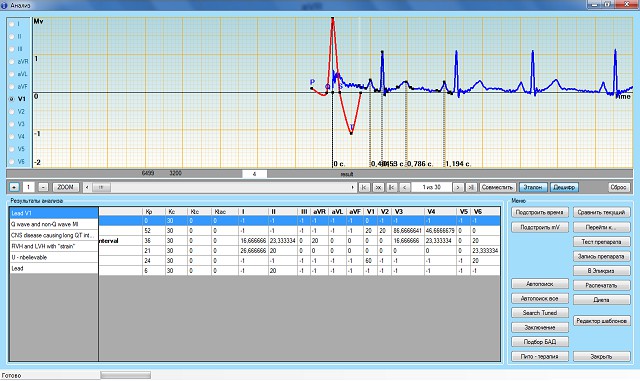Click the Тест препарата button
The width and height of the screenshot is (640, 381).
[x=601, y=242]
